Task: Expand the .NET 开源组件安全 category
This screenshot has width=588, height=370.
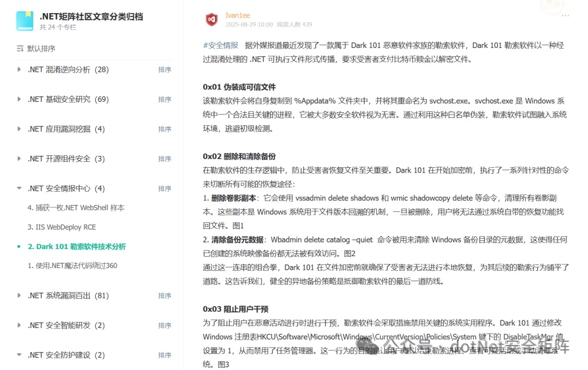Action: coord(19,159)
